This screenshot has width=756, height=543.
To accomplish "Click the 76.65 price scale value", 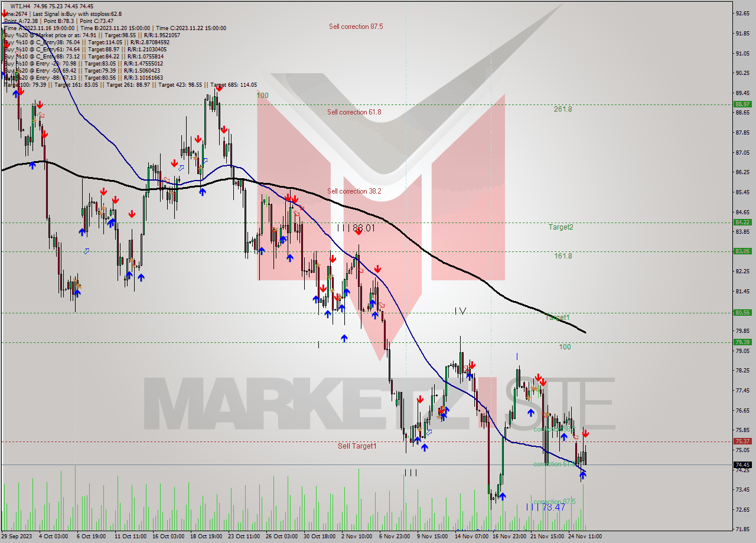I will tap(742, 410).
